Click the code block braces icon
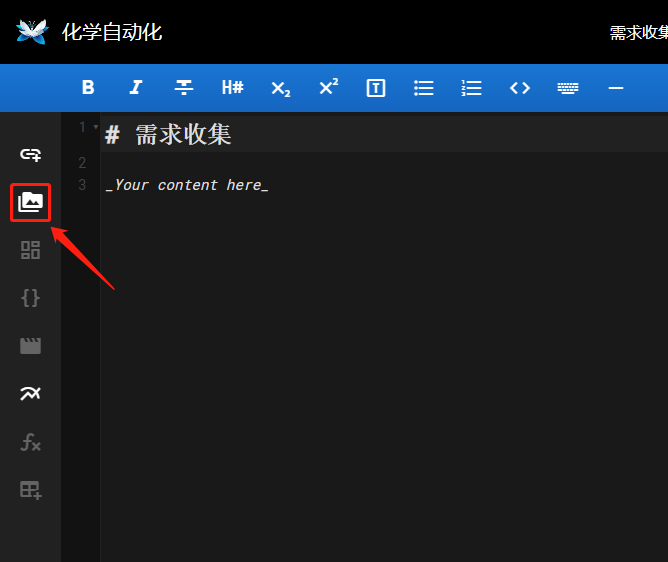 [x=31, y=298]
